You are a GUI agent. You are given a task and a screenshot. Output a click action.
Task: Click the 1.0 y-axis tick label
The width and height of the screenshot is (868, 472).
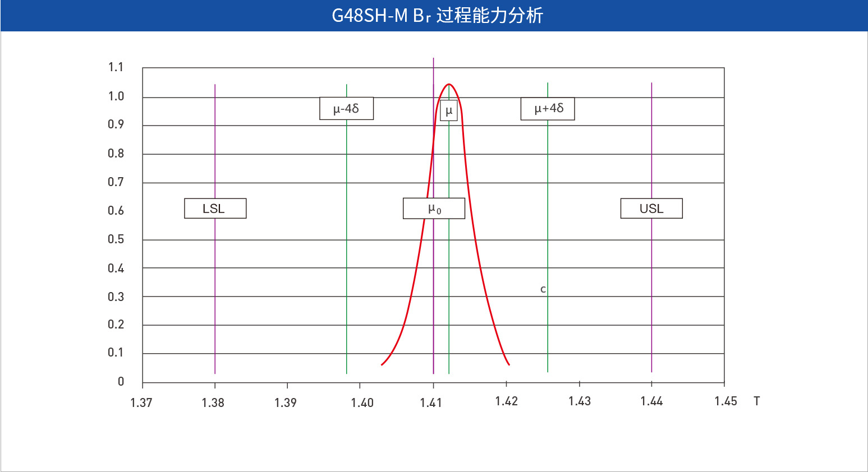click(116, 96)
